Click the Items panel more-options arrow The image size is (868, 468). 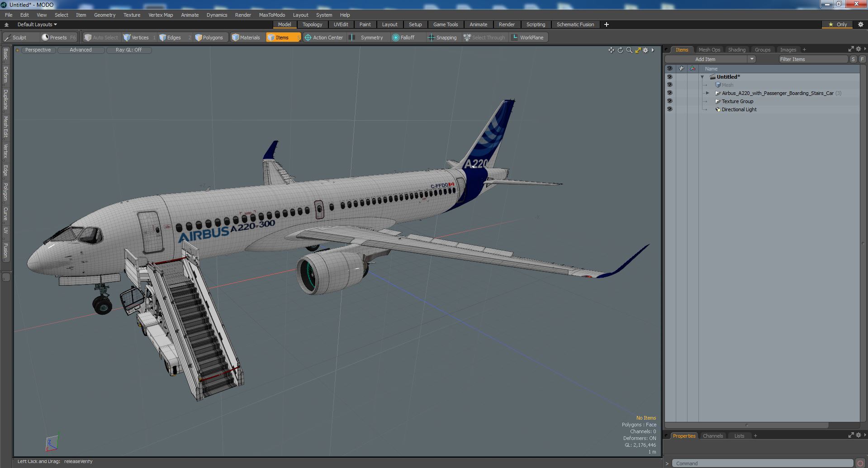[865, 49]
